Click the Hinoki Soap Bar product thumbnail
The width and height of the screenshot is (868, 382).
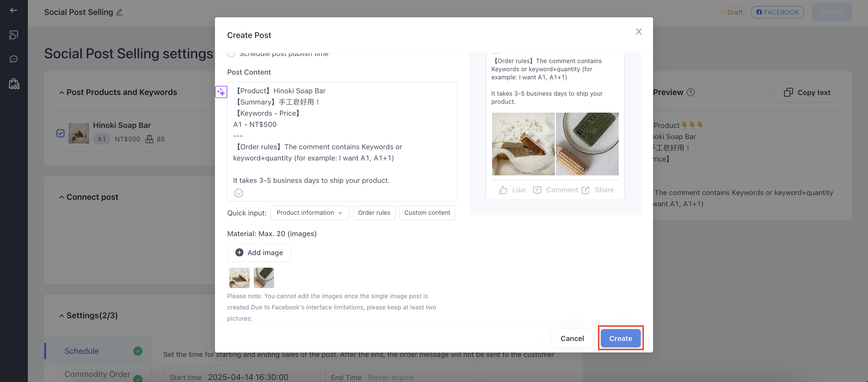pos(79,133)
